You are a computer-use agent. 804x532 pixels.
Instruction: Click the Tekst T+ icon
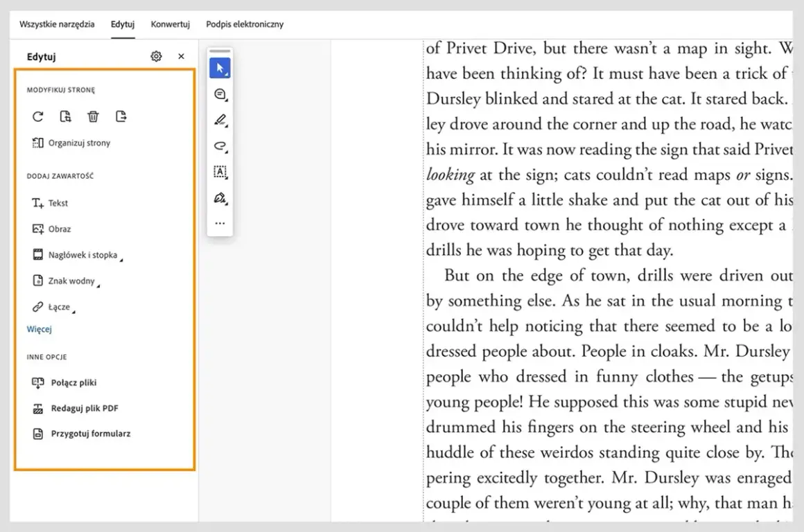click(x=38, y=203)
